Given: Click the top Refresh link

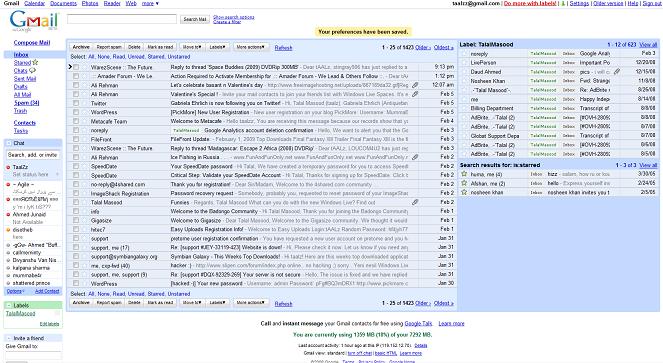Looking at the screenshot, I should pyautogui.click(x=283, y=48).
